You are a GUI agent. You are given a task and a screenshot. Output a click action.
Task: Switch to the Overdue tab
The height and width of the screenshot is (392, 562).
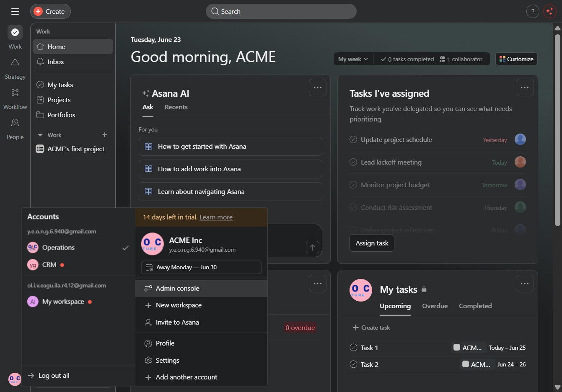click(x=435, y=306)
